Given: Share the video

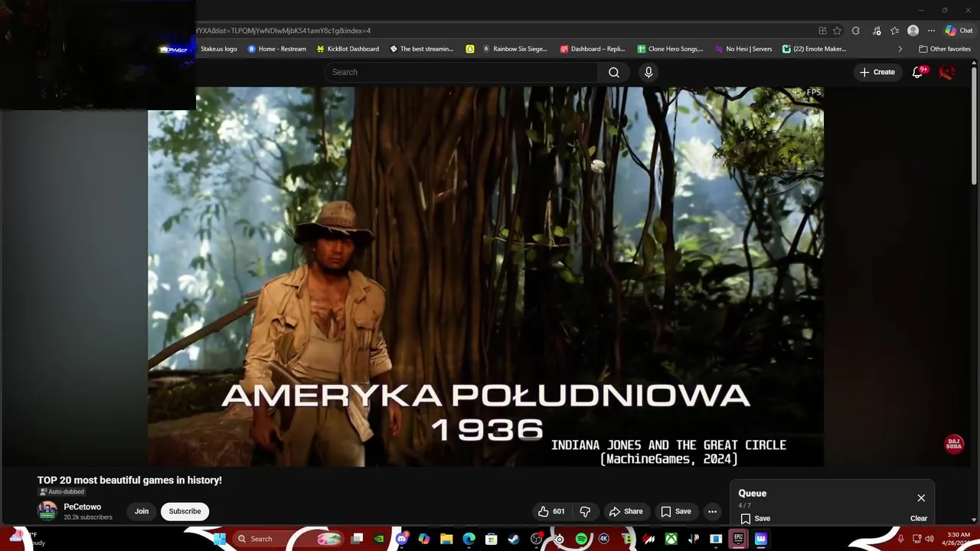Looking at the screenshot, I should tap(626, 511).
